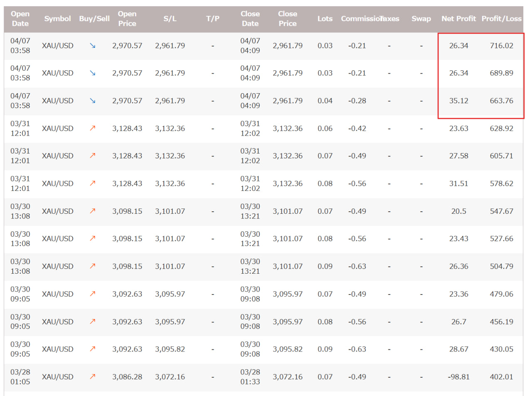Click the buy arrow in the 430.05 row
This screenshot has width=532, height=396.
coord(93,349)
